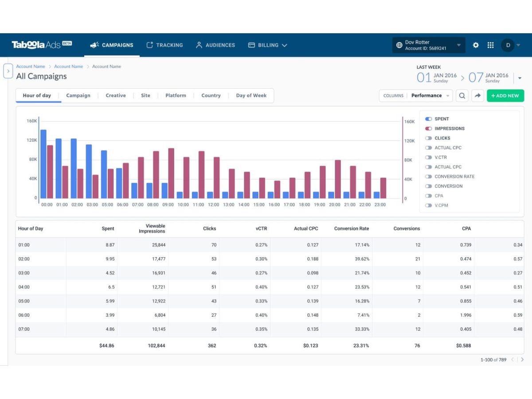Screen dimensions: 532x399
Task: Click the Tracking icon in navigation
Action: click(x=150, y=45)
